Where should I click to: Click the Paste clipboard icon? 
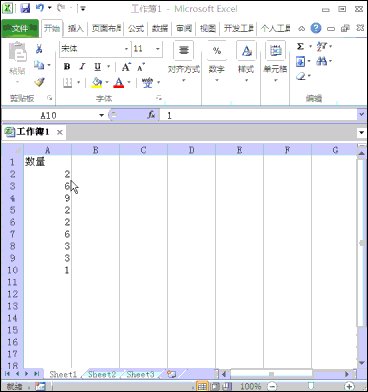(x=17, y=53)
